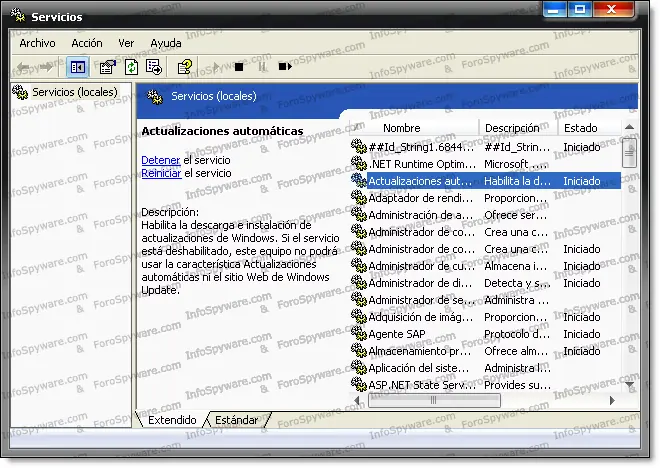Image resolution: width=660 pixels, height=468 pixels.
Task: Open the Properties toolbar icon
Action: point(107,67)
